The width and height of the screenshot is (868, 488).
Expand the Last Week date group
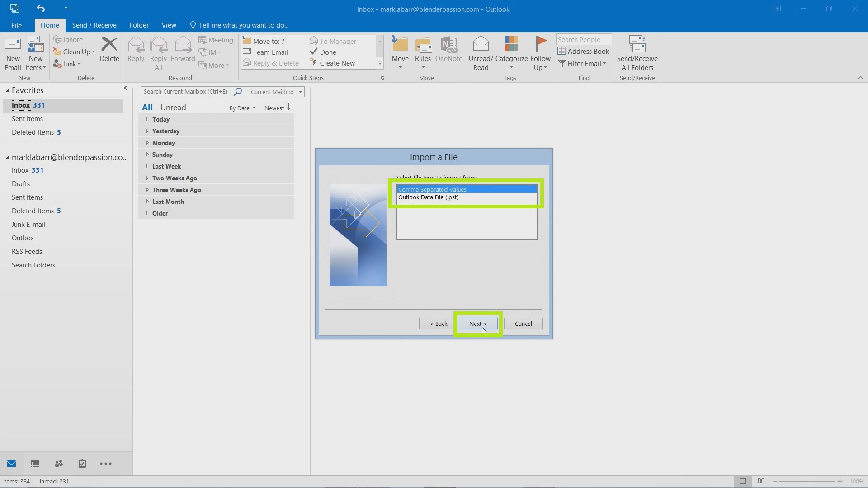pyautogui.click(x=147, y=166)
